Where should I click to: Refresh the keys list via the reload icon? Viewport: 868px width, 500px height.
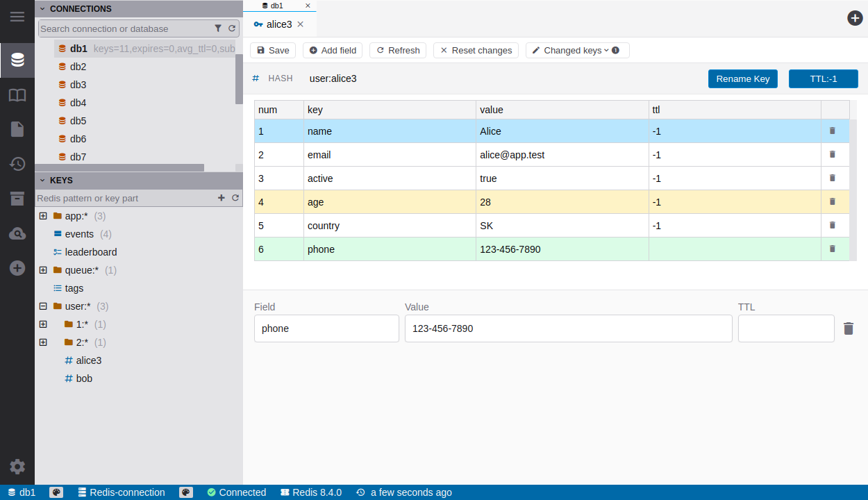click(235, 198)
